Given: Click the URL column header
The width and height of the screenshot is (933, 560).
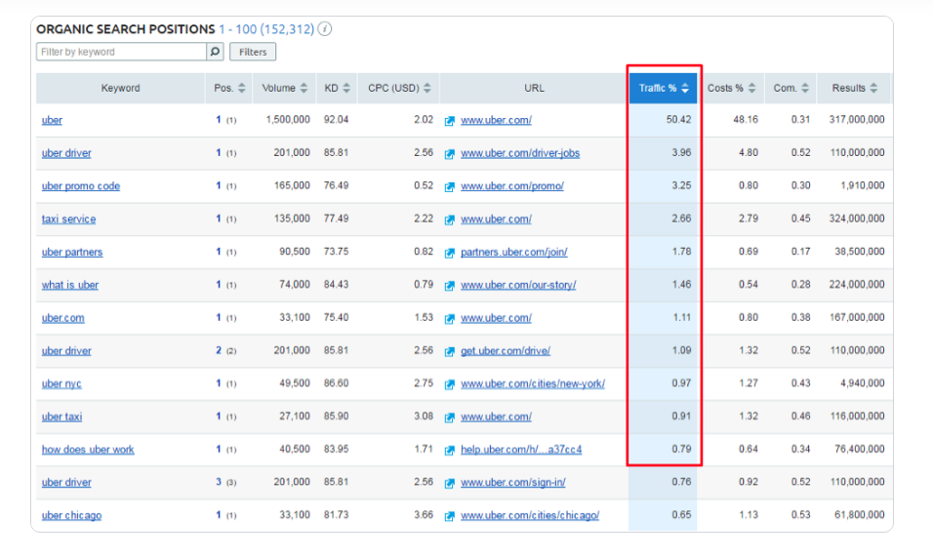Looking at the screenshot, I should coord(535,88).
